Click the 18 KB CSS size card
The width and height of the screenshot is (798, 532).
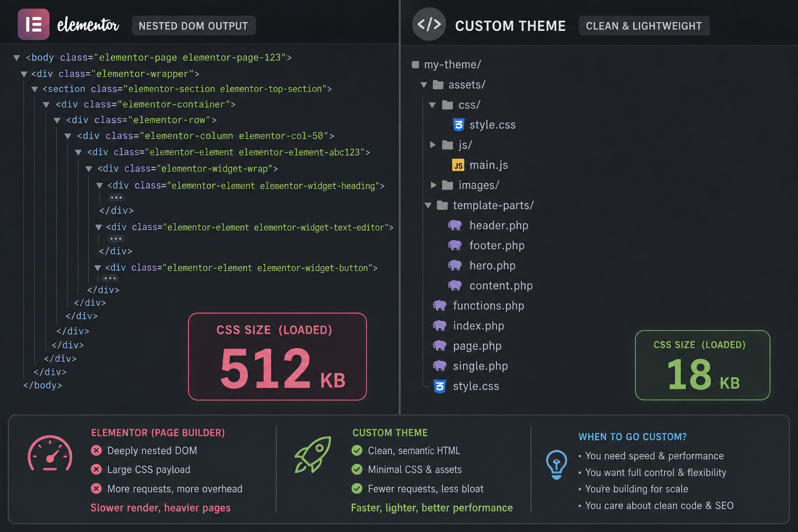coord(702,365)
